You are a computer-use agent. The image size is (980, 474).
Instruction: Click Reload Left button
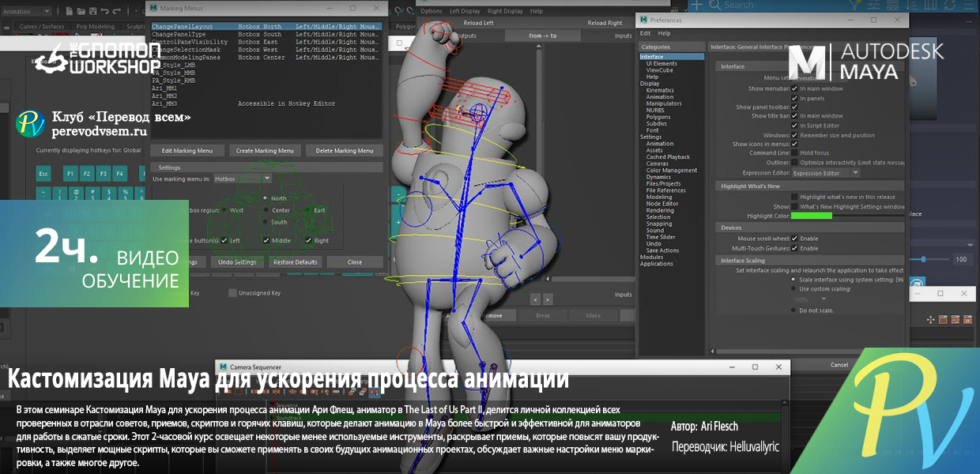pos(478,23)
